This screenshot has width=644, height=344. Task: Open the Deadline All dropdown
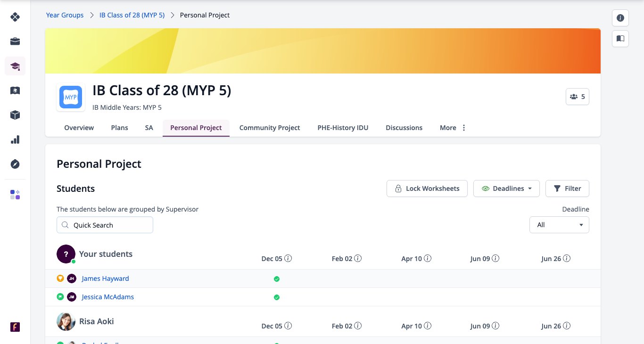559,225
